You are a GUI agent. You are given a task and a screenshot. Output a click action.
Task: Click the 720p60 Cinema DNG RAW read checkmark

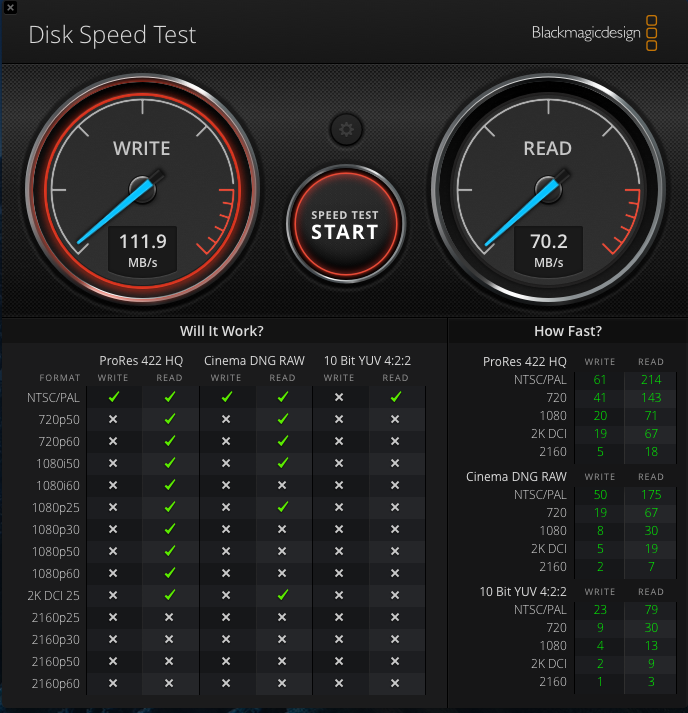pyautogui.click(x=282, y=441)
